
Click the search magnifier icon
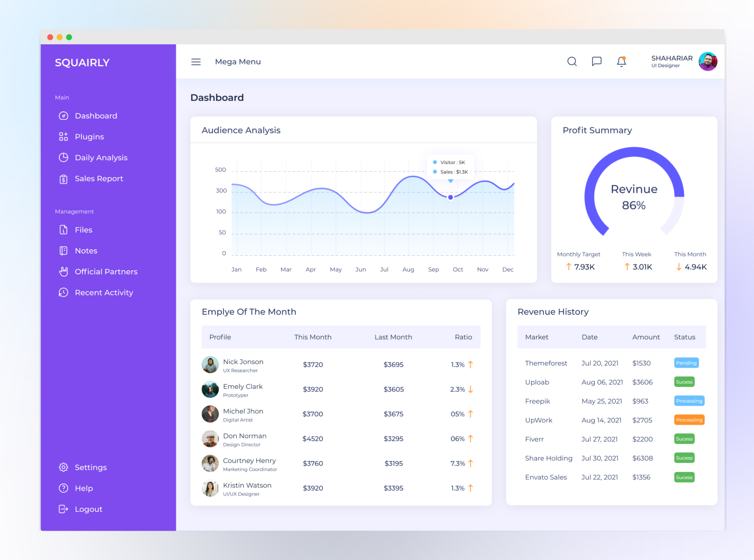click(572, 62)
